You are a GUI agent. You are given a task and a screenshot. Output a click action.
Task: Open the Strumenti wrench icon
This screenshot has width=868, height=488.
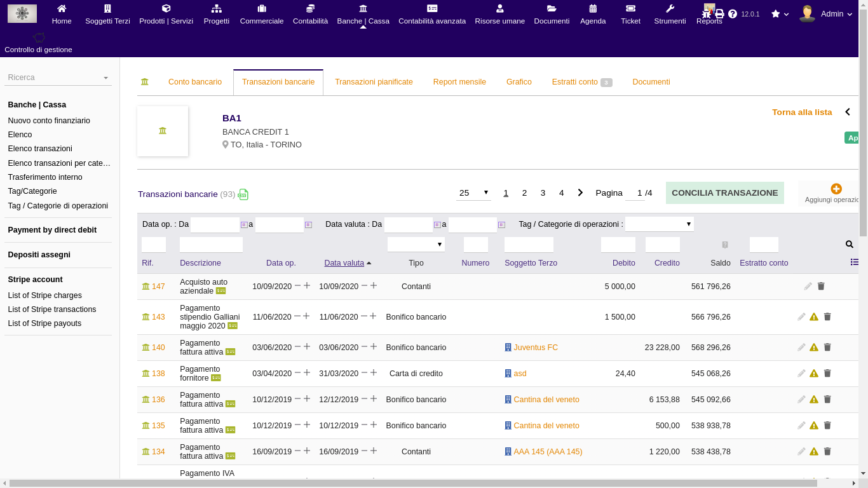(x=670, y=9)
